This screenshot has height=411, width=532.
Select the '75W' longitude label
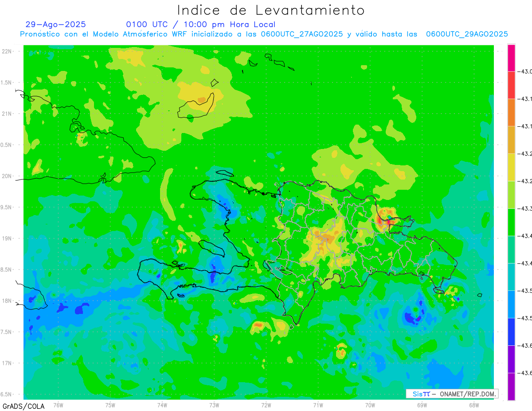[x=110, y=405]
